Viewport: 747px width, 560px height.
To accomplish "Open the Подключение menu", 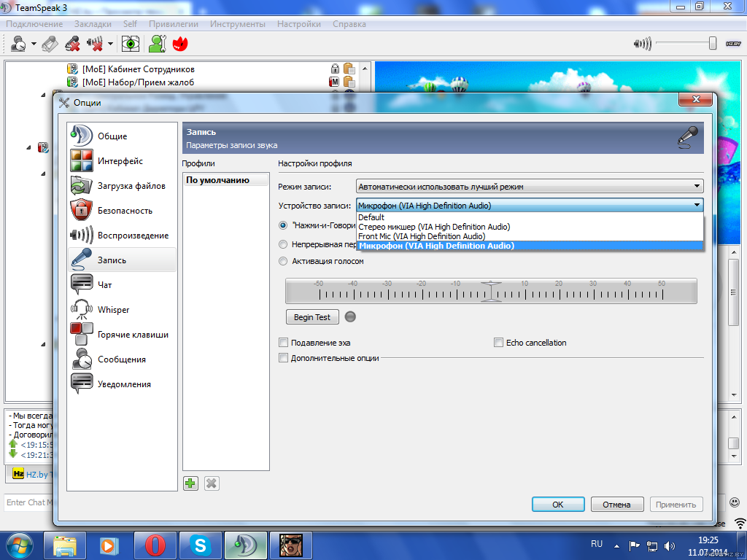I will click(34, 24).
